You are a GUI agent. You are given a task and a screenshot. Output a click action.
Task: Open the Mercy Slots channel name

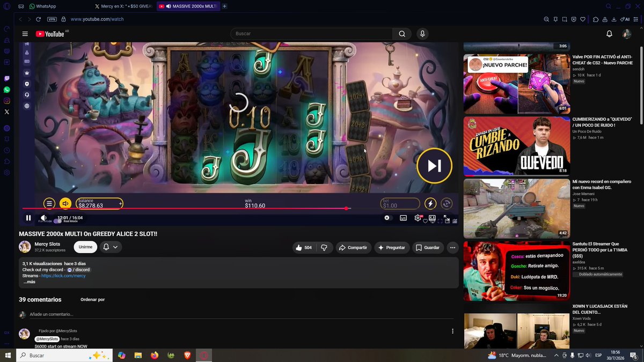click(47, 244)
